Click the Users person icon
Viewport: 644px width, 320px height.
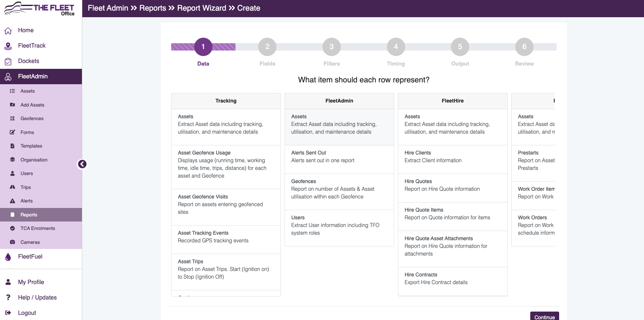[x=12, y=174]
